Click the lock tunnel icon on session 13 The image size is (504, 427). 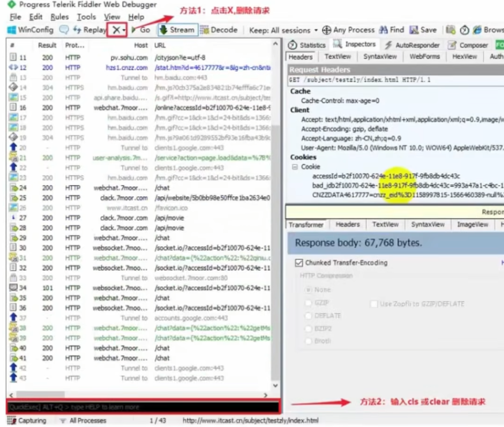coord(13,77)
